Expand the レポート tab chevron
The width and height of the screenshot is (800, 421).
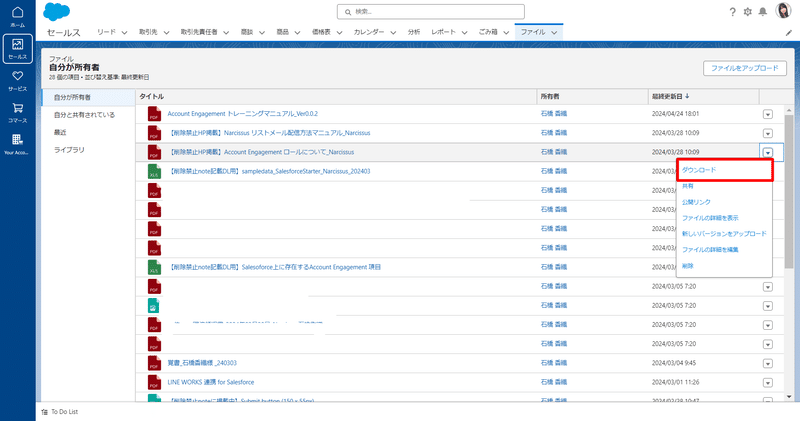click(464, 32)
